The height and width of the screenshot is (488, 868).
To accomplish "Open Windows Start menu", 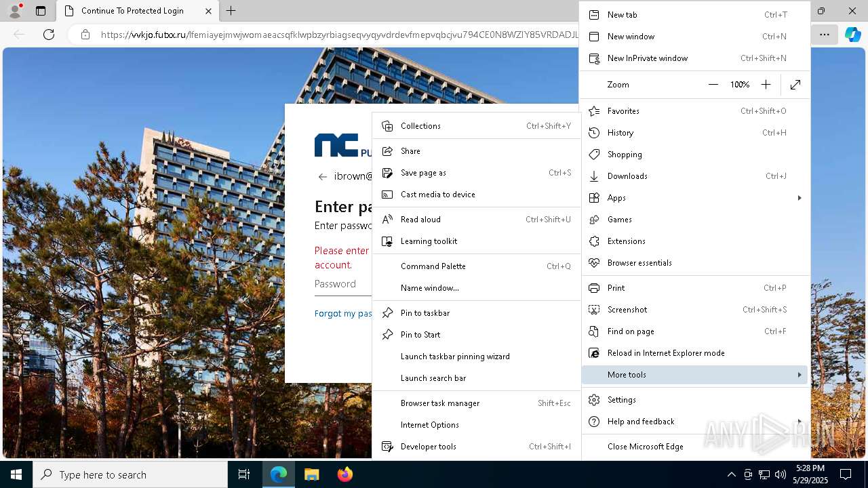I will [x=16, y=474].
